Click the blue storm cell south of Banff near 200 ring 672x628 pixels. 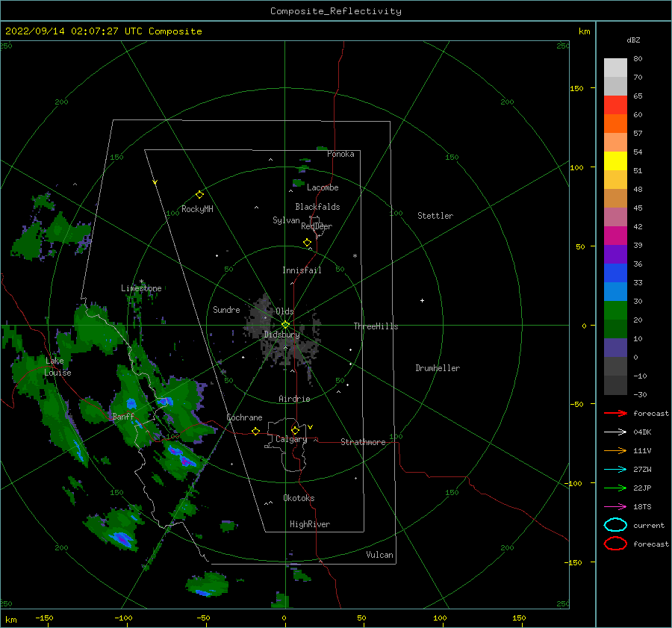121,538
